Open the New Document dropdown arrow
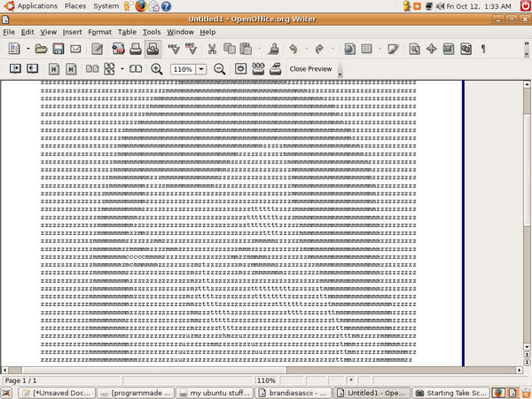Image resolution: width=532 pixels, height=399 pixels. coord(28,49)
